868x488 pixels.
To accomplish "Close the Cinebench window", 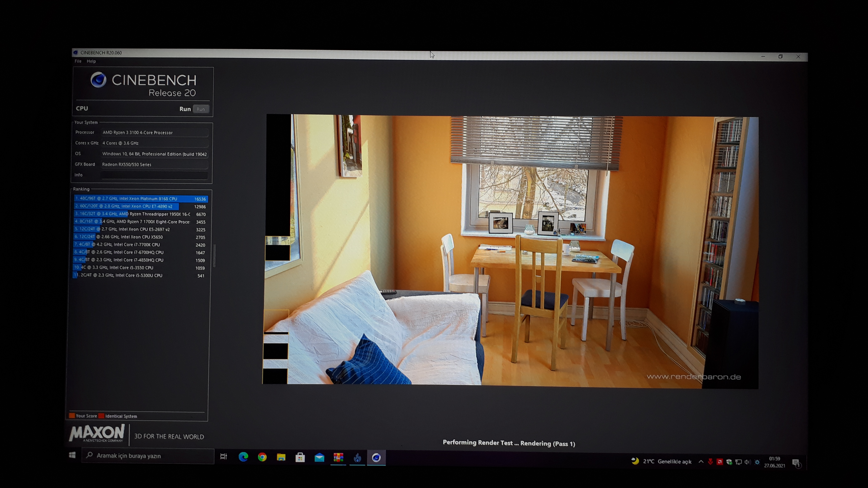I will click(x=798, y=57).
